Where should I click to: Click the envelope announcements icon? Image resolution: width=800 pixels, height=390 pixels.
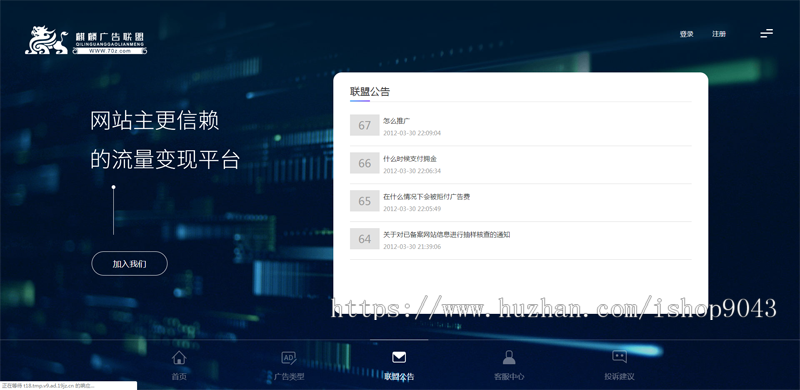pos(399,357)
